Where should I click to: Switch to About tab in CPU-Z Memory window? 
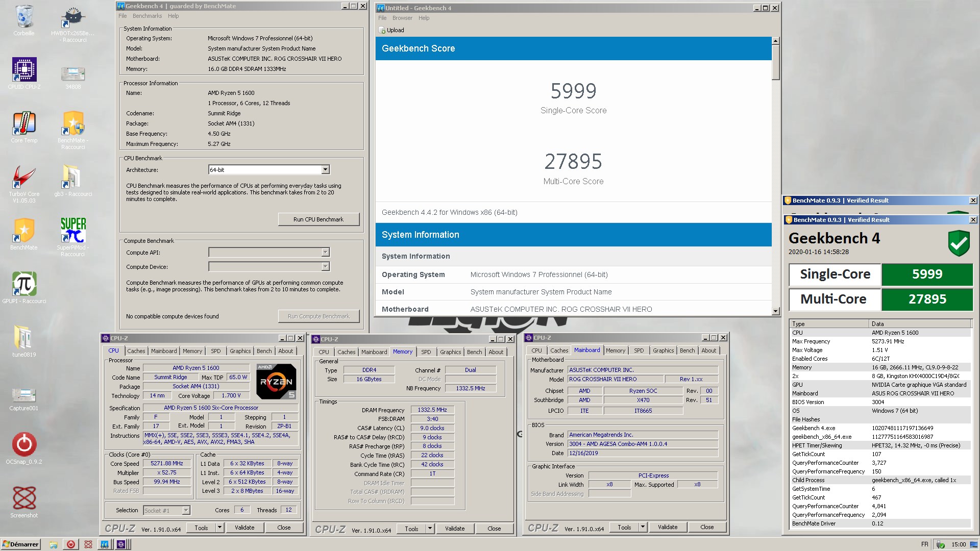point(496,352)
